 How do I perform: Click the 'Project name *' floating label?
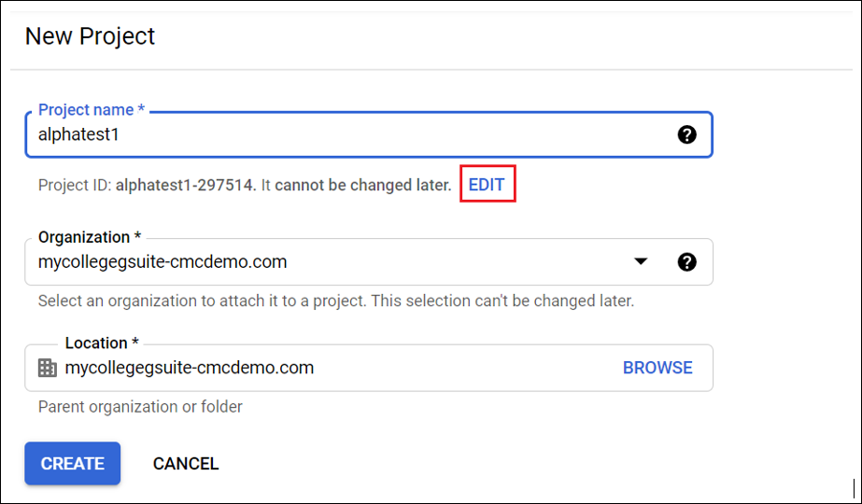[92, 110]
